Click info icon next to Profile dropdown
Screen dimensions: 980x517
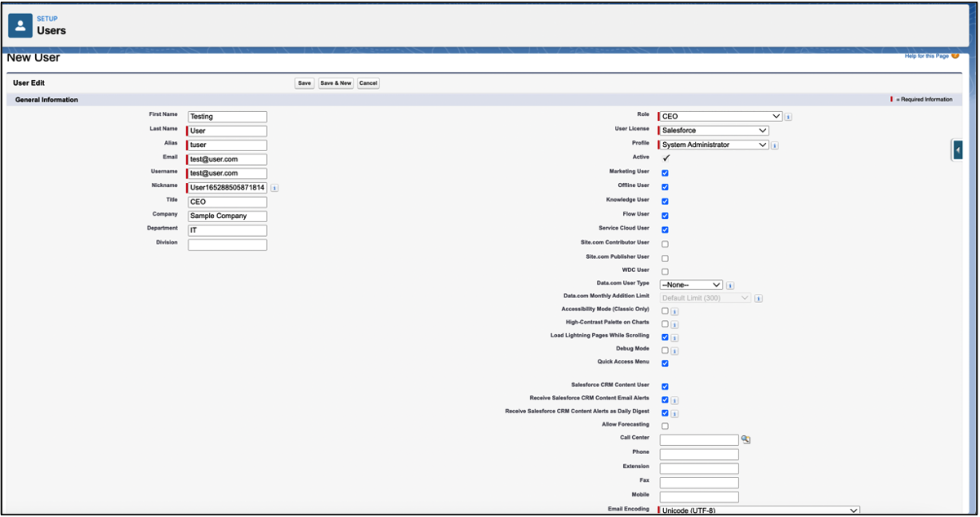774,145
